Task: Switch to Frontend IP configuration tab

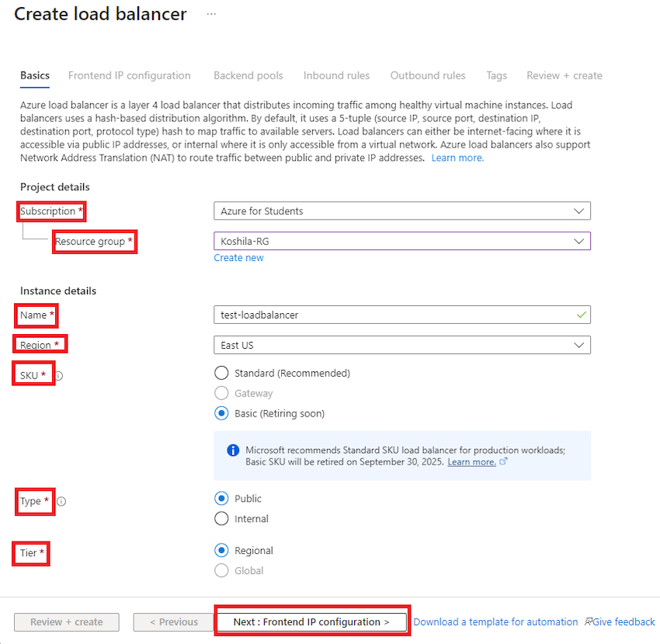Action: (129, 75)
